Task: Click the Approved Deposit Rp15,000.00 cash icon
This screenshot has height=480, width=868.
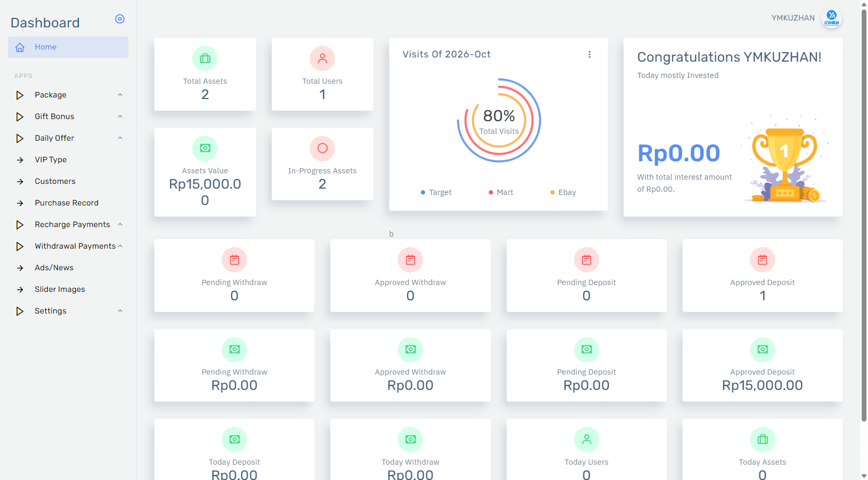Action: [x=763, y=349]
